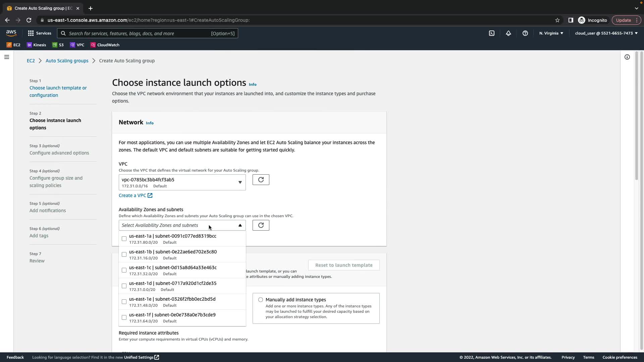Click Auto Scaling groups breadcrumb
The width and height of the screenshot is (644, 362).
(67, 61)
